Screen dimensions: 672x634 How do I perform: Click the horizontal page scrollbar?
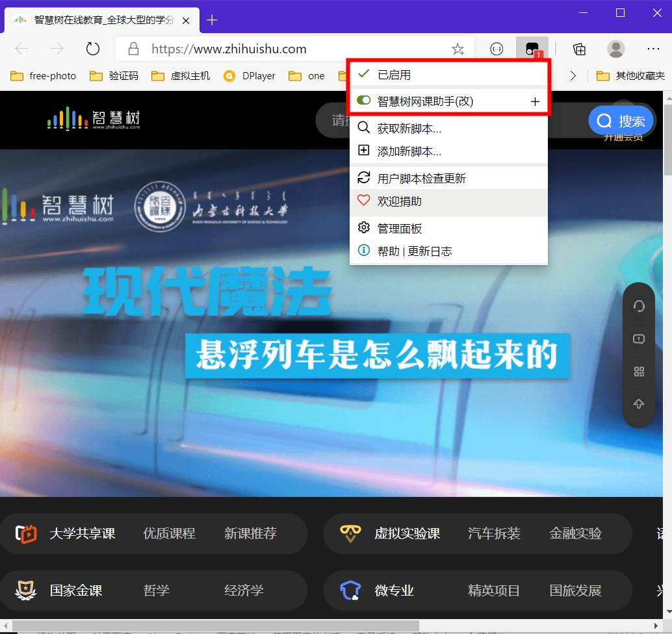[214, 626]
